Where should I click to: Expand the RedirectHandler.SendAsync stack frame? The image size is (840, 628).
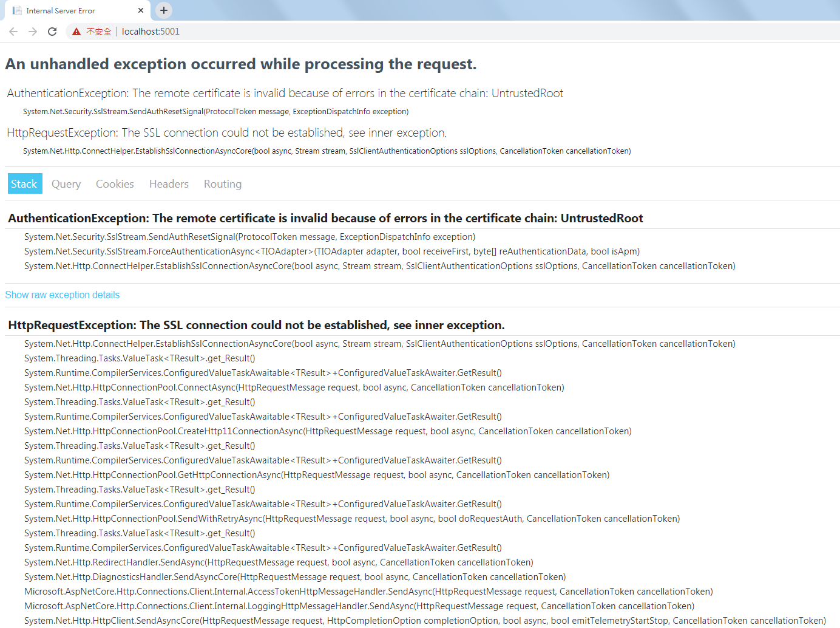279,562
